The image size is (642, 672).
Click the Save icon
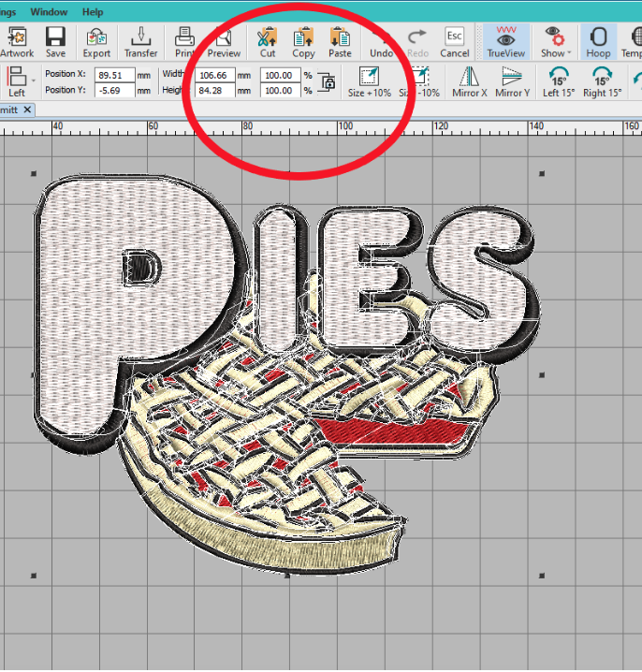(55, 42)
